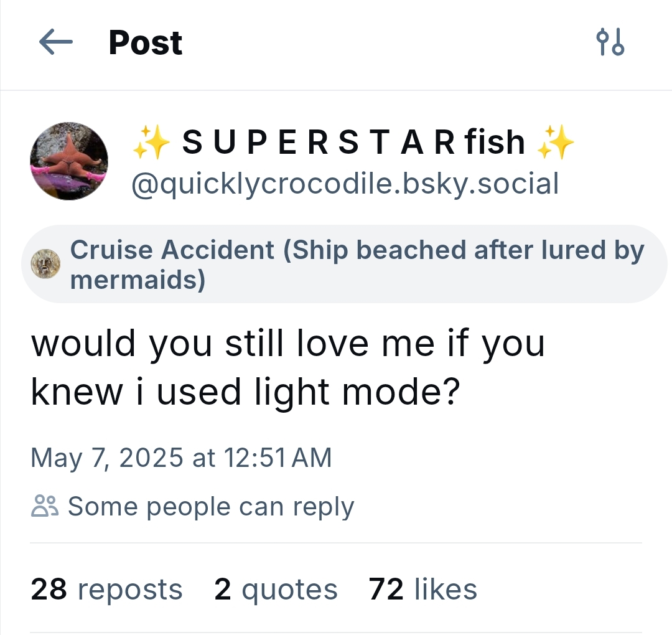View the 28 reposts list
Viewport: 672px width, 635px height.
[x=106, y=590]
